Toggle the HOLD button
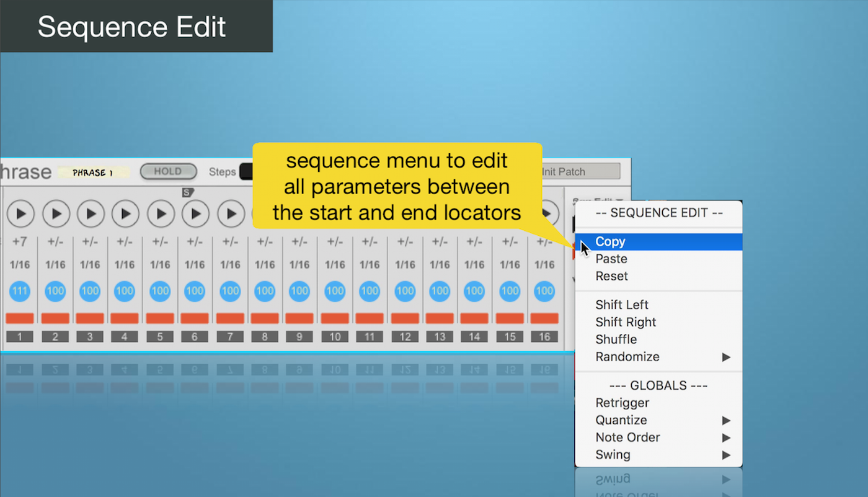 (x=168, y=172)
